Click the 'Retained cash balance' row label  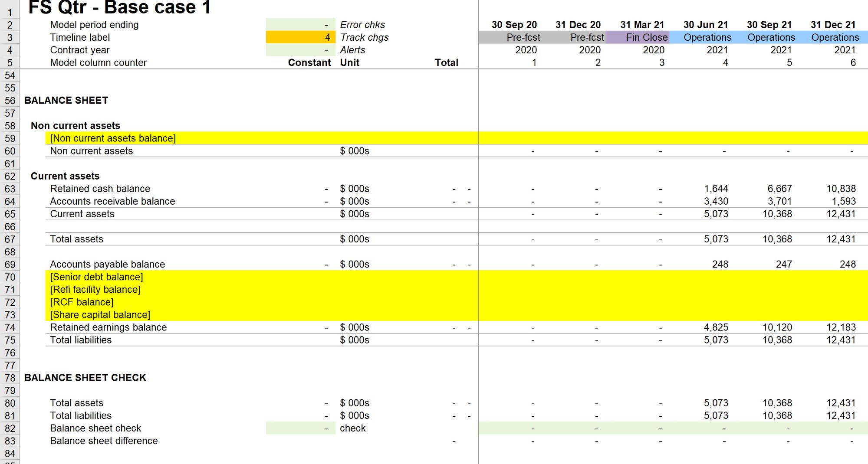tap(100, 189)
